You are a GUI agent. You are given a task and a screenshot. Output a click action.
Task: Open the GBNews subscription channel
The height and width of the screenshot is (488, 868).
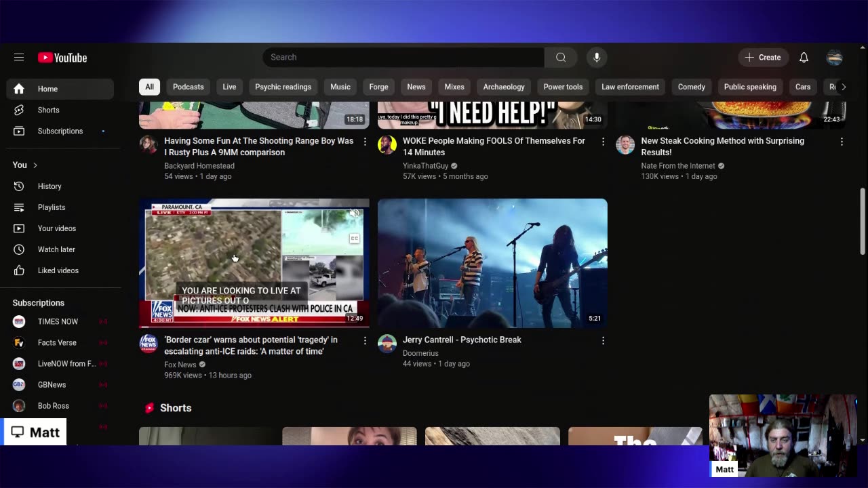point(60,384)
